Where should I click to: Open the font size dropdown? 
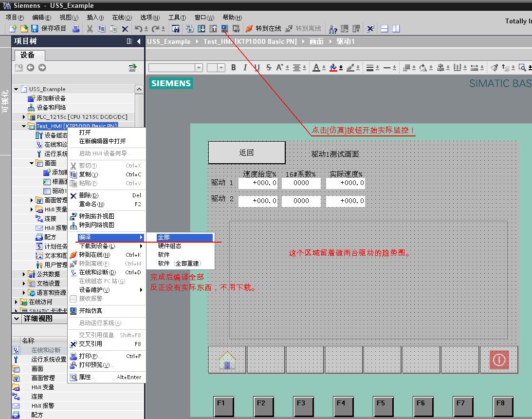221,68
